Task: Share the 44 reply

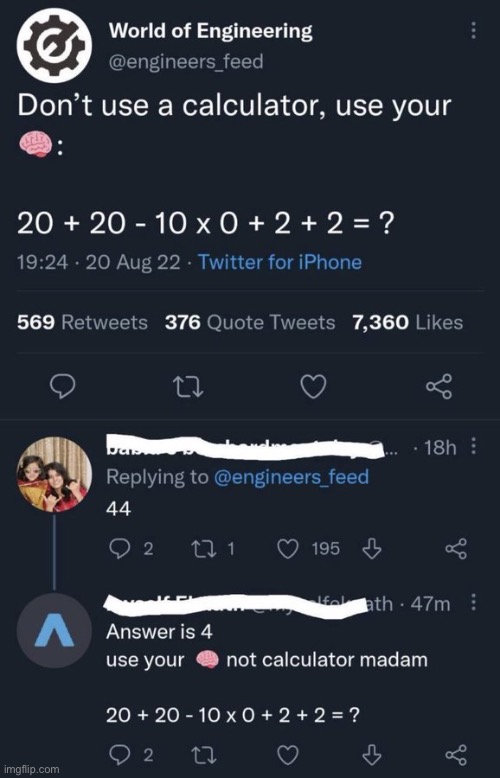Action: 456,549
